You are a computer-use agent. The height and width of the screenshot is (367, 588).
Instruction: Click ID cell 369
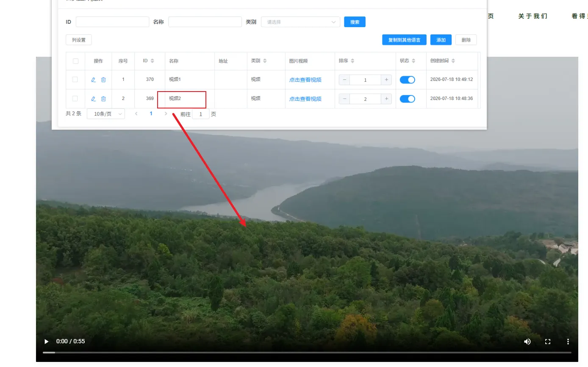coord(150,98)
